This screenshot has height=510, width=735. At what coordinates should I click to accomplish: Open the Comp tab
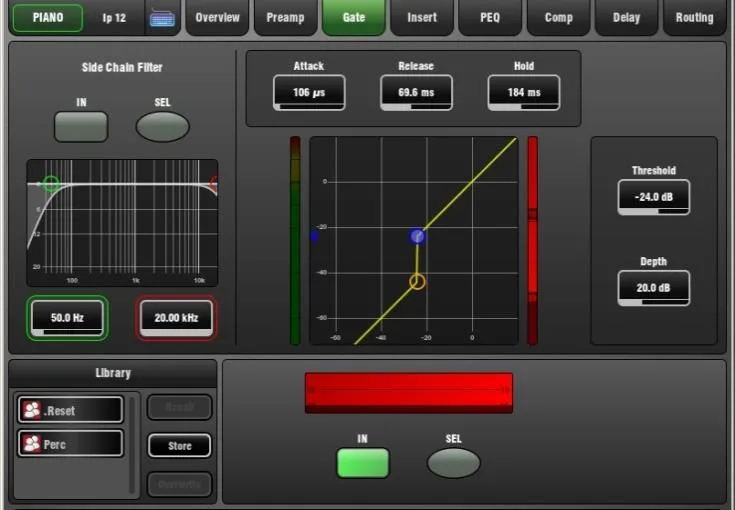click(558, 17)
